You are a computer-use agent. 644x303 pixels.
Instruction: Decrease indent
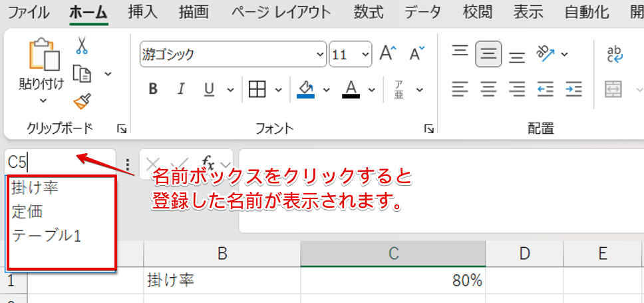546,89
